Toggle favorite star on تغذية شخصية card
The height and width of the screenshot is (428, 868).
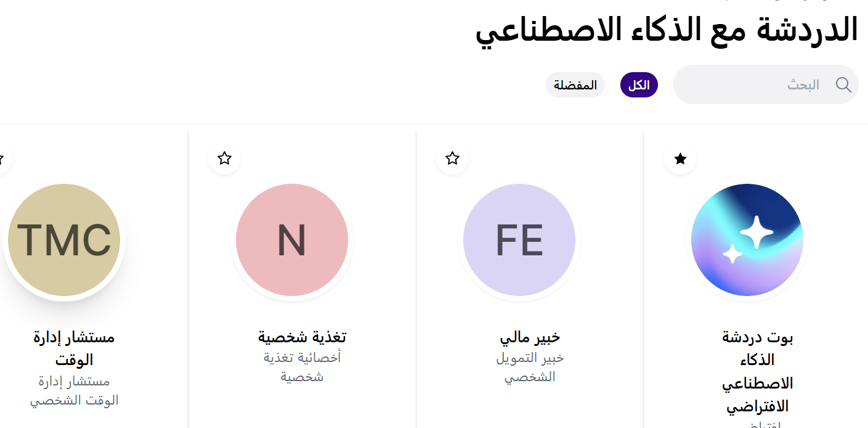(x=224, y=158)
